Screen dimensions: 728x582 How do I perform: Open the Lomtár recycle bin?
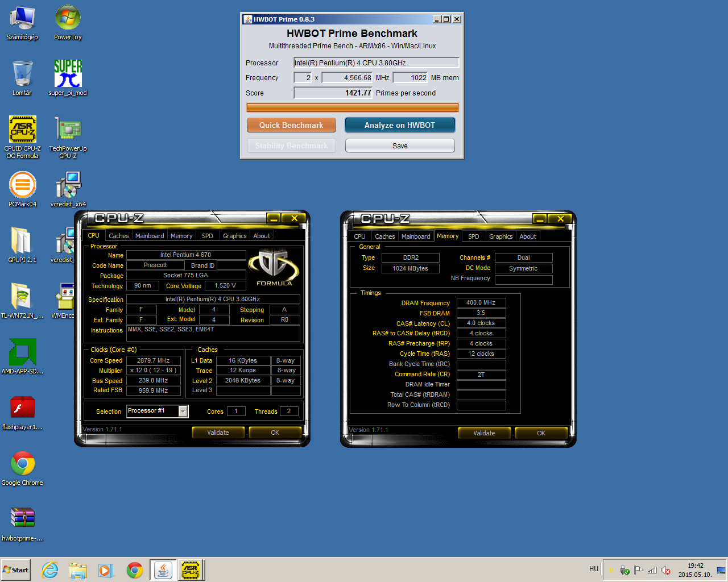(x=22, y=78)
